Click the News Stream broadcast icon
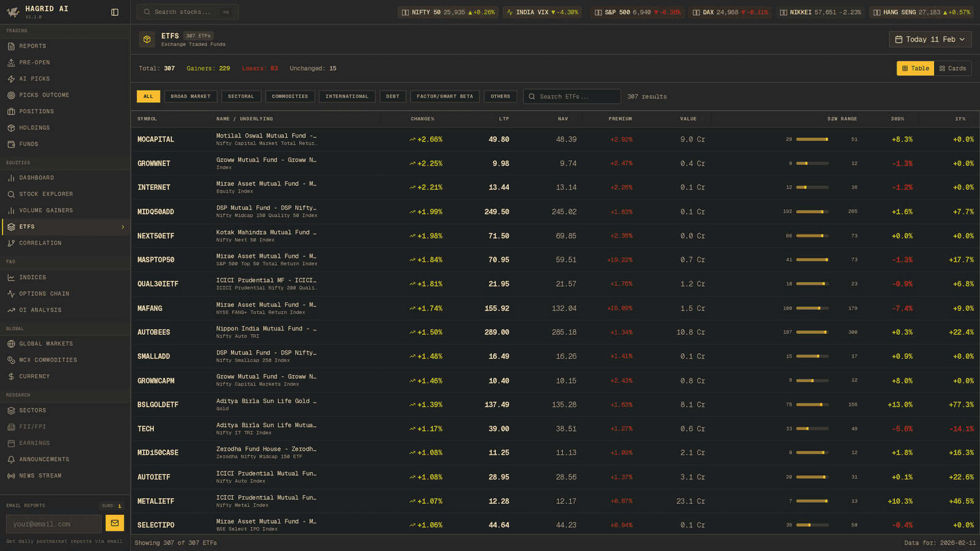 (x=11, y=476)
